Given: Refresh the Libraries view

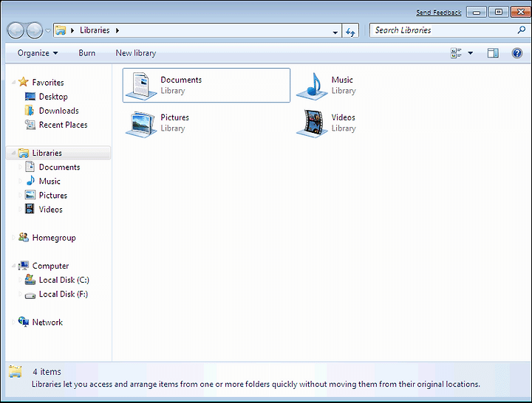Looking at the screenshot, I should point(350,32).
